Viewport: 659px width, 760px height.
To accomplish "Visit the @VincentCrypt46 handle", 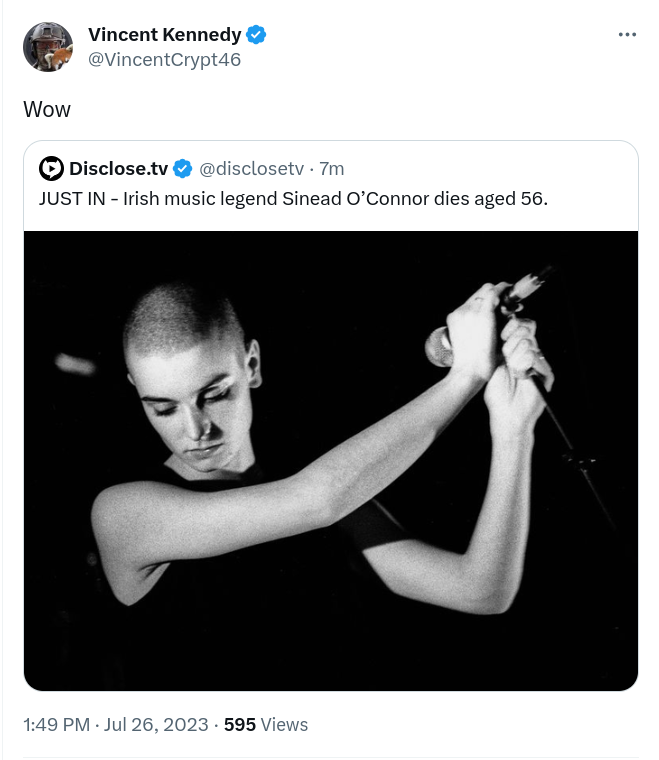I will point(164,60).
